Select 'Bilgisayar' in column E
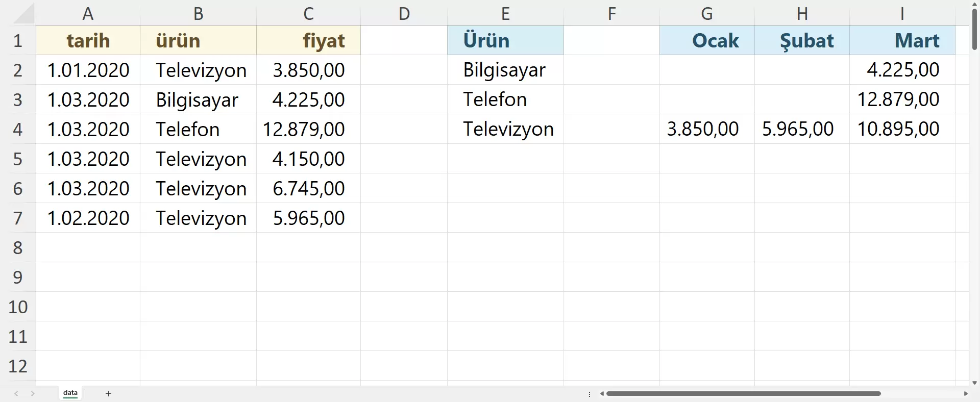Screen dimensions: 980x402 505,70
